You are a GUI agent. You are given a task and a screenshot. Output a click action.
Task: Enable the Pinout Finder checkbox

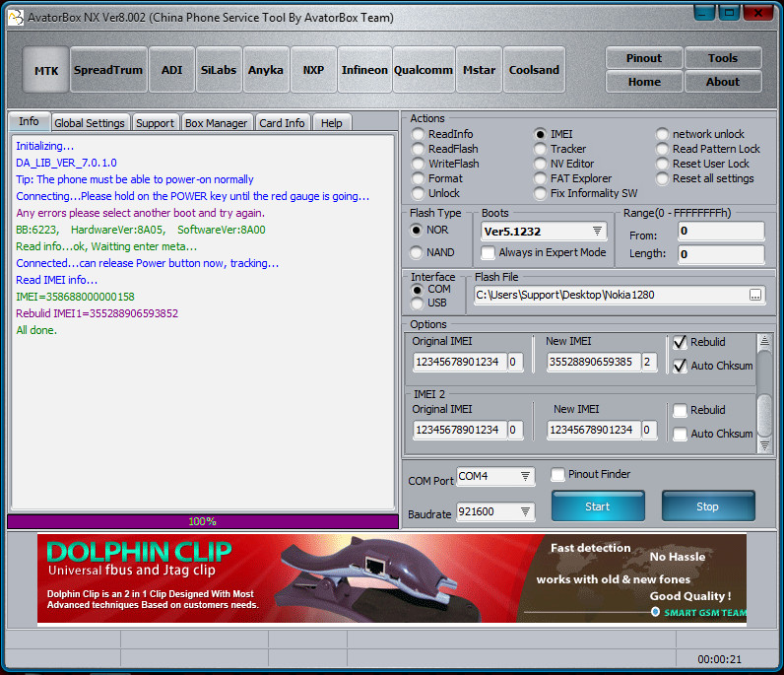point(557,474)
